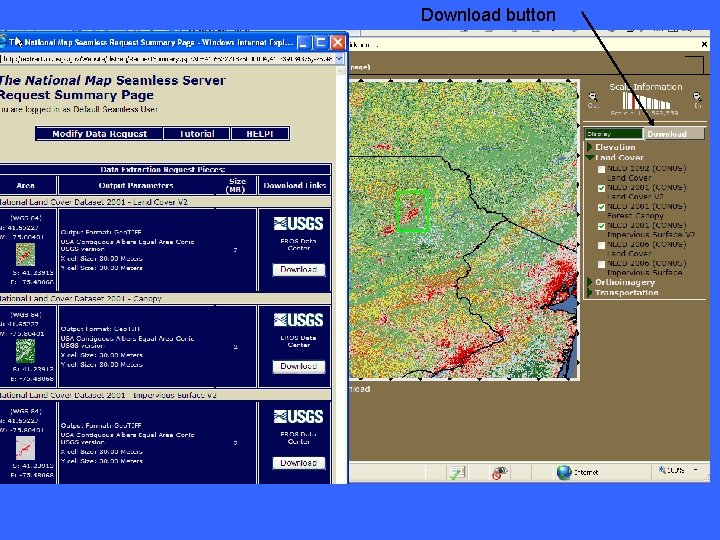Click the 'Scale Information' heading
The width and height of the screenshot is (720, 540).
click(x=646, y=87)
